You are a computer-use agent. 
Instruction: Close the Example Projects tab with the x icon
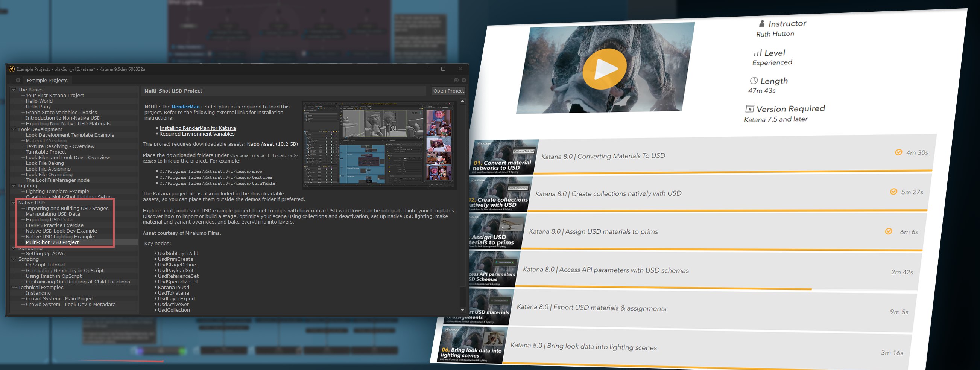(464, 80)
